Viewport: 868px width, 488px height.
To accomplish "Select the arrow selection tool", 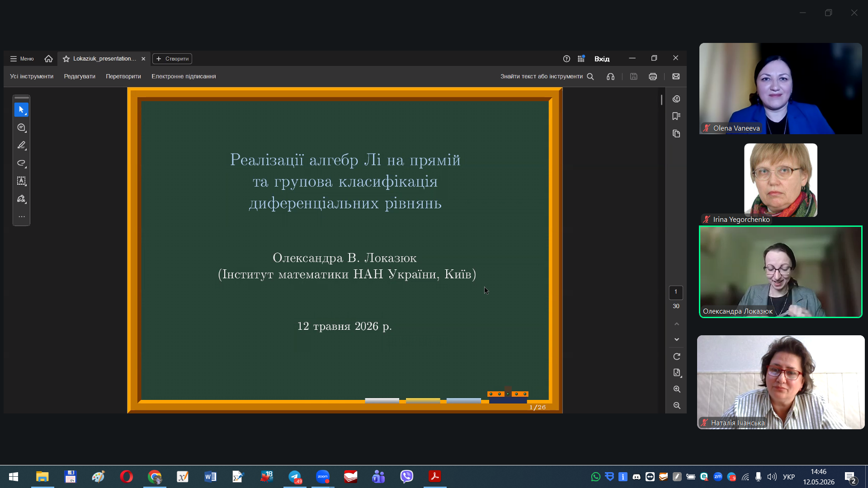I will click(21, 110).
